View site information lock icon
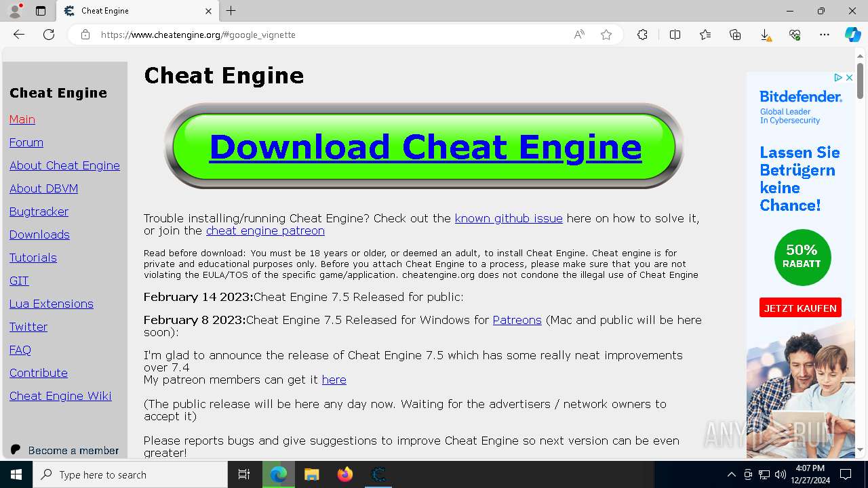 (85, 35)
